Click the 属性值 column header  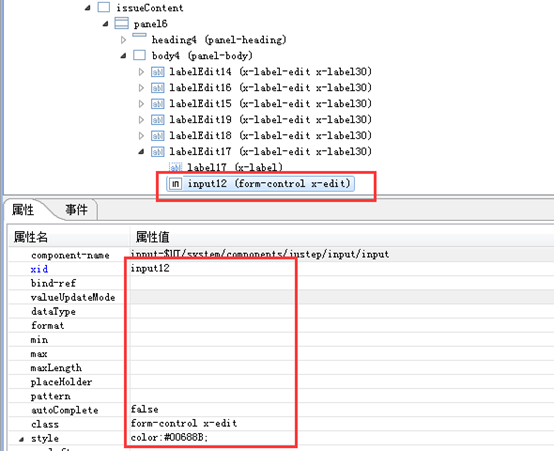[x=152, y=237]
